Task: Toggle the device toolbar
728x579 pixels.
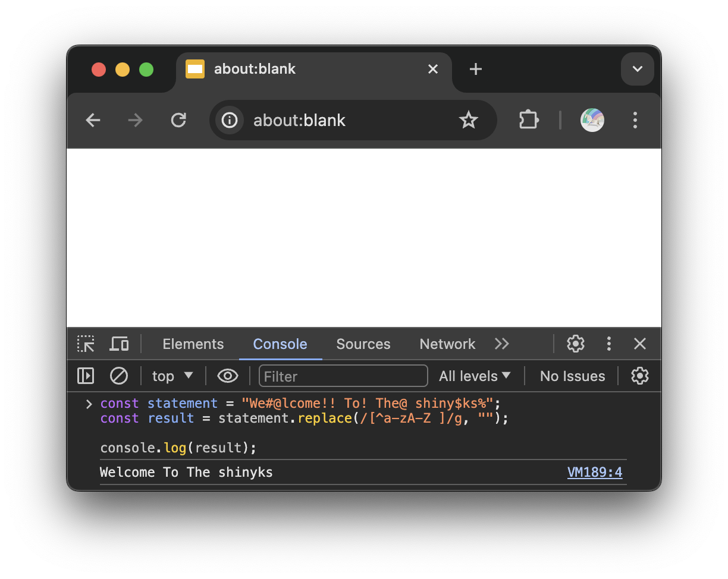Action: point(120,344)
